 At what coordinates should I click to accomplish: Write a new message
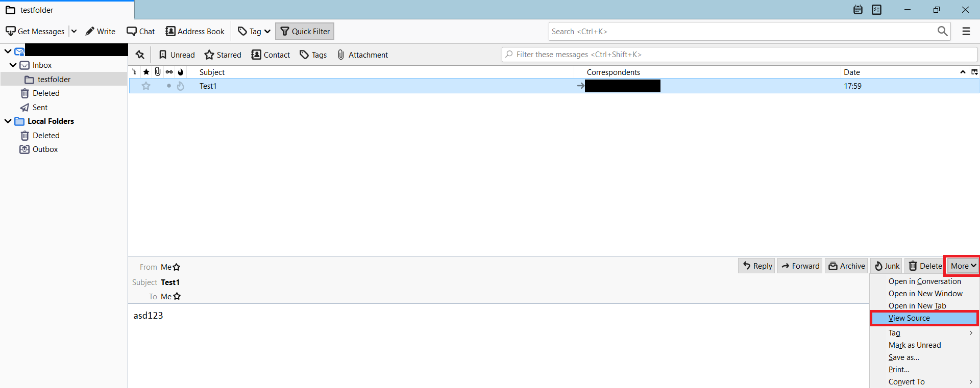point(100,31)
